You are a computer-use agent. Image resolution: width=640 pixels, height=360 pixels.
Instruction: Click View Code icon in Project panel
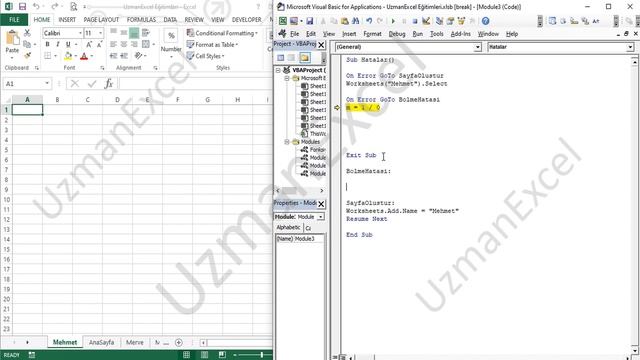(280, 58)
